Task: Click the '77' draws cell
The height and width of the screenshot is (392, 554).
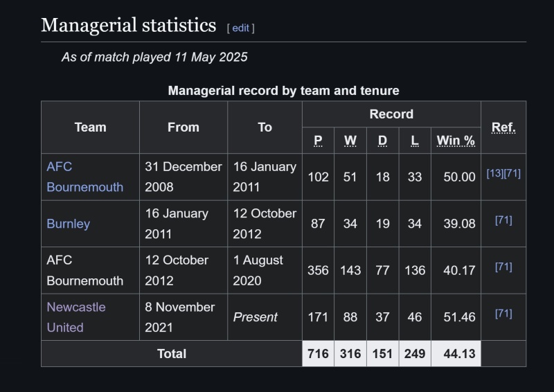Action: tap(383, 270)
